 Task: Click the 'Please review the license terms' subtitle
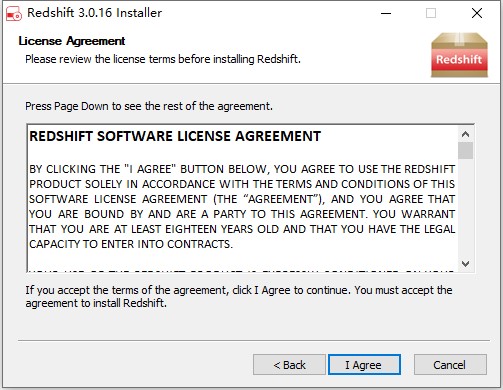pos(163,59)
